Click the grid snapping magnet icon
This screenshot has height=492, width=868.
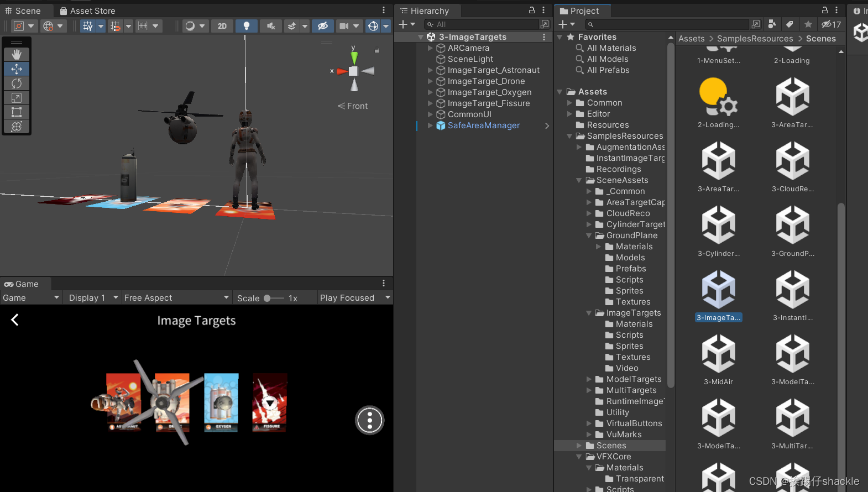click(115, 26)
